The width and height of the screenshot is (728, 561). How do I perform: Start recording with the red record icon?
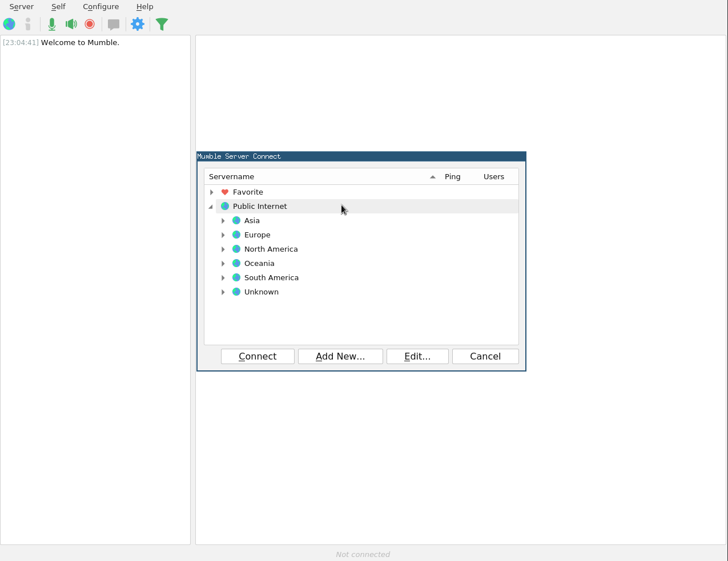click(90, 24)
